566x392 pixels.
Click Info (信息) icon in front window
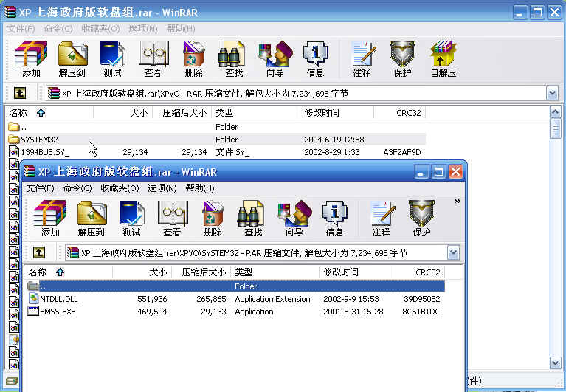click(334, 219)
